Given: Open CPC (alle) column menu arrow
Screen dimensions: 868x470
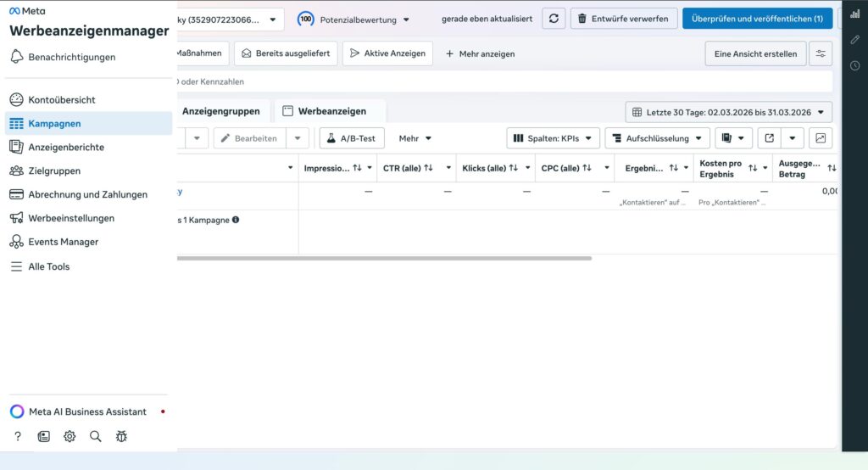Looking at the screenshot, I should 607,168.
